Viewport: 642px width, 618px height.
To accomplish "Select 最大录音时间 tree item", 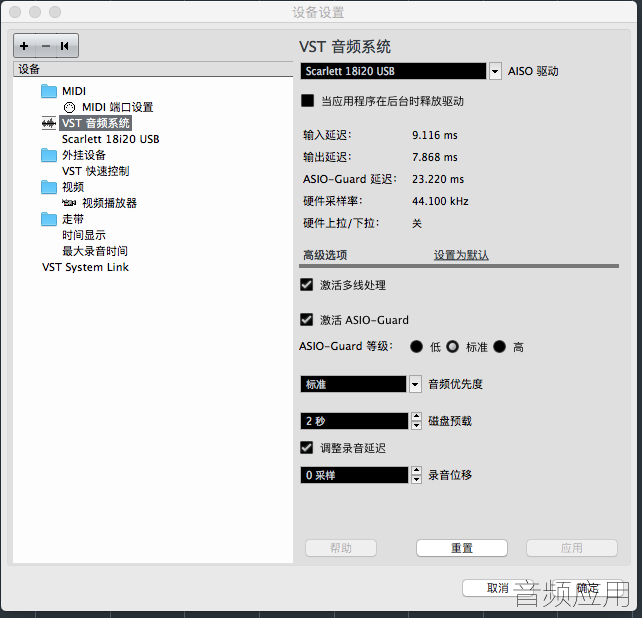I will (95, 251).
